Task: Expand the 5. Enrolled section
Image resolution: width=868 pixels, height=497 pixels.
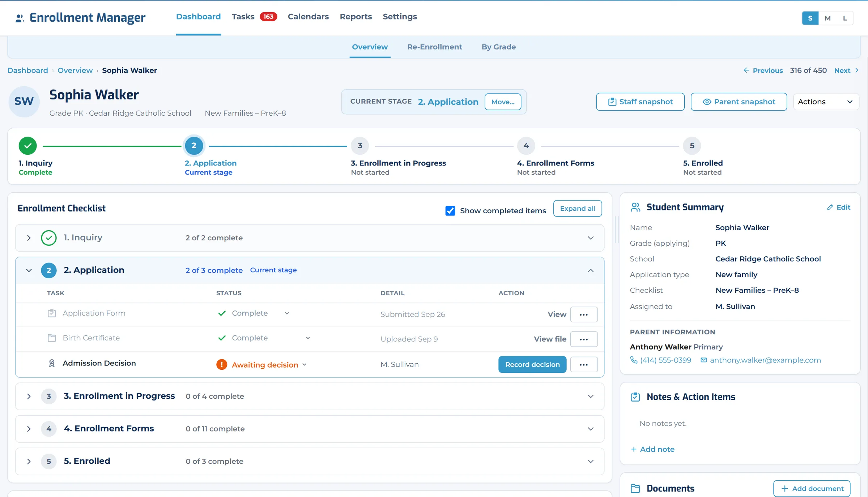Action: [x=29, y=462]
